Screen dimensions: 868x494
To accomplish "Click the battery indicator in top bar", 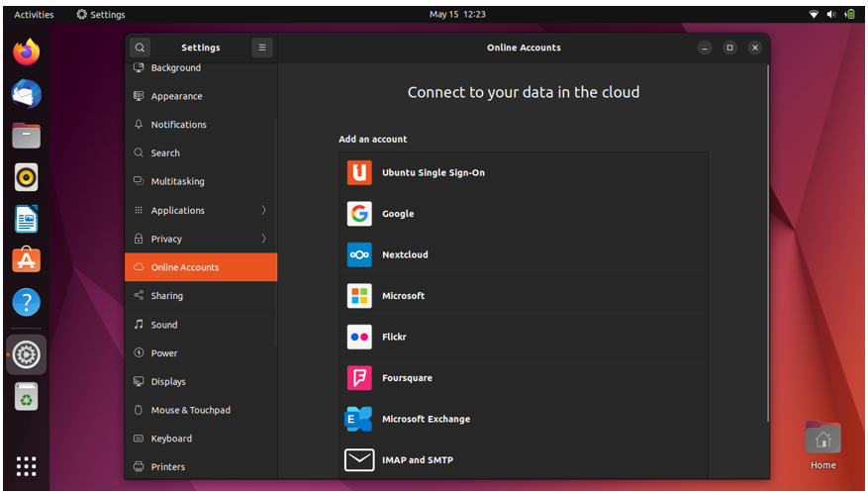I will pos(850,15).
